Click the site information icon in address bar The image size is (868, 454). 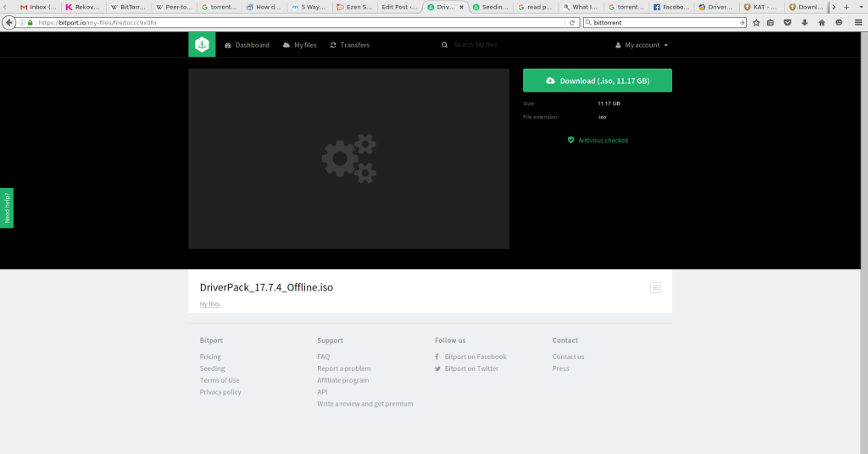point(22,23)
